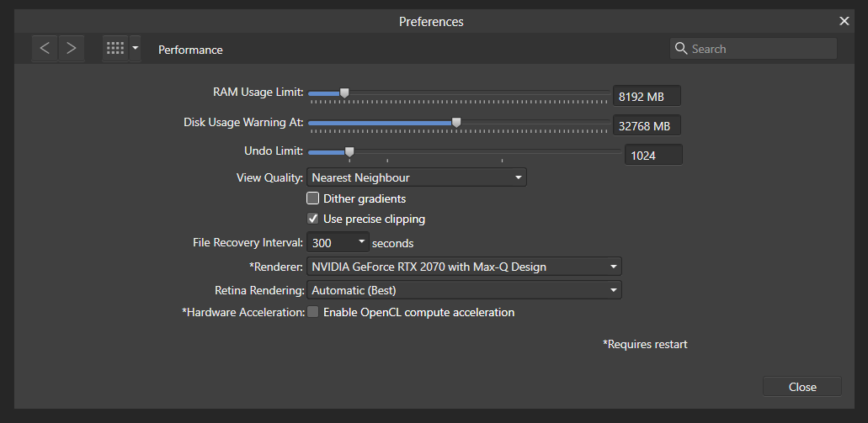Open the View Quality dropdown
Image resolution: width=868 pixels, height=423 pixels.
[x=416, y=177]
